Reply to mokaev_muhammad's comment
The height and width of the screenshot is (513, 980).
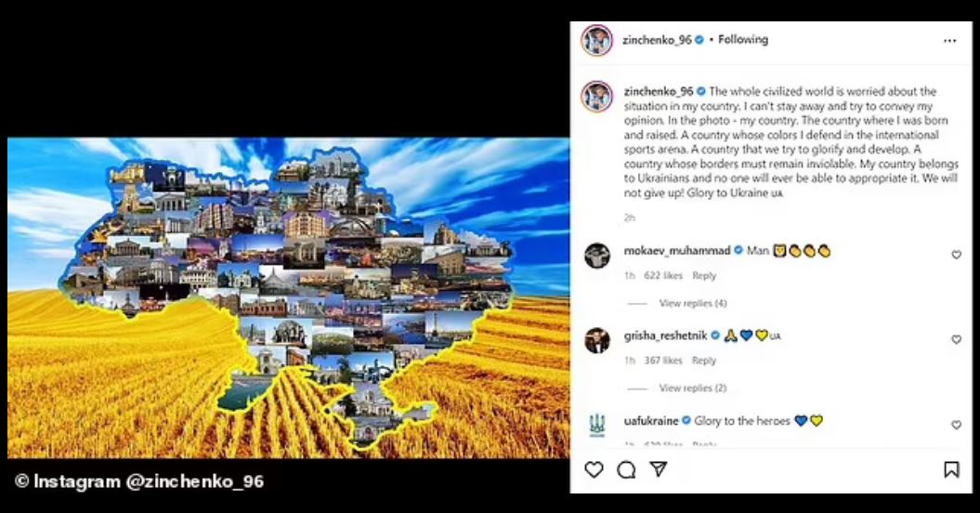point(704,276)
